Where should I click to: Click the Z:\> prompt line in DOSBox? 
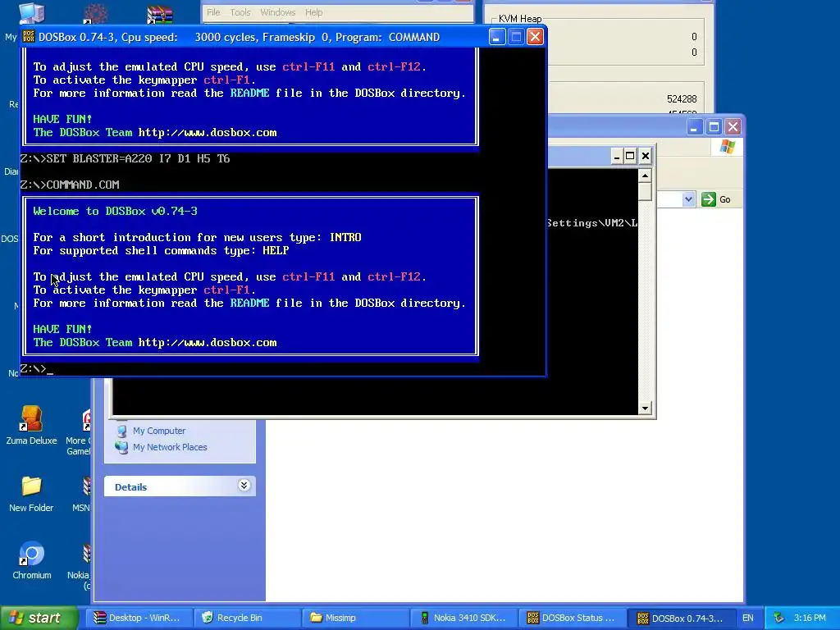[36, 368]
